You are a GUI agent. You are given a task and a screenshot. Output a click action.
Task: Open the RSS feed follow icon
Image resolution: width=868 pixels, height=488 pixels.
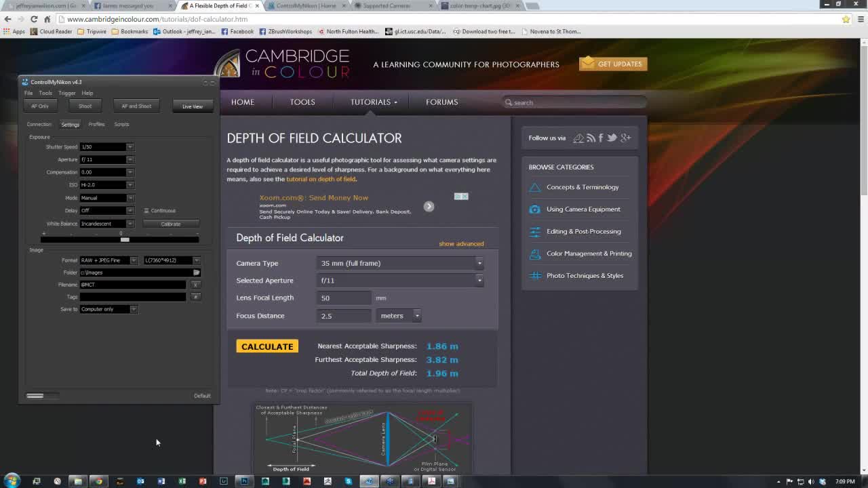click(x=591, y=138)
